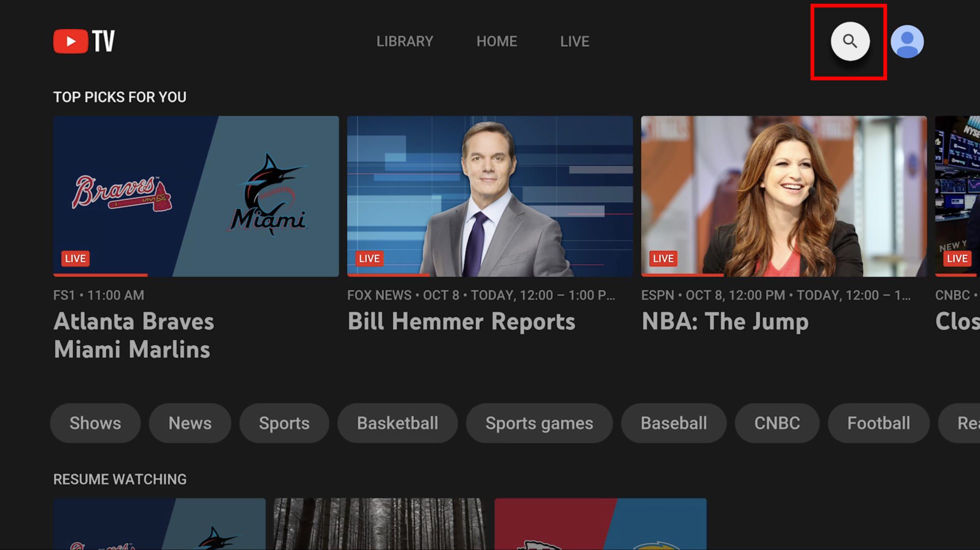Select the Shows filter chip
The width and height of the screenshot is (980, 550).
95,423
